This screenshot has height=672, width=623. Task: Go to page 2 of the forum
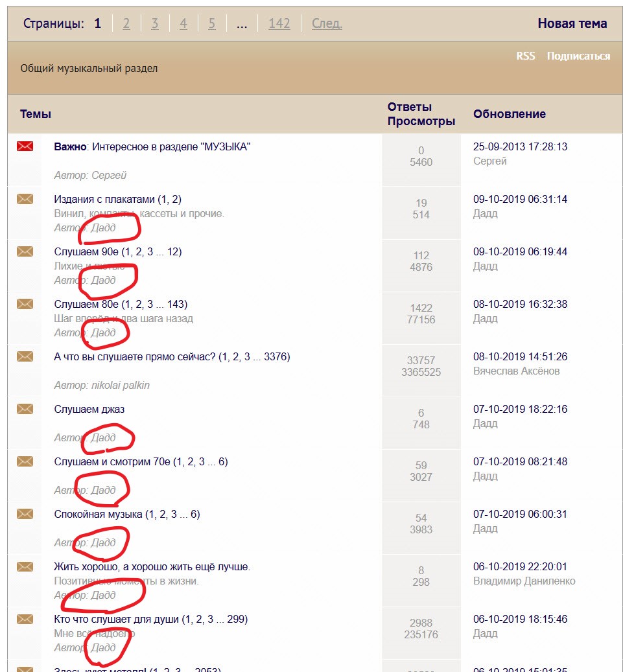[x=126, y=23]
